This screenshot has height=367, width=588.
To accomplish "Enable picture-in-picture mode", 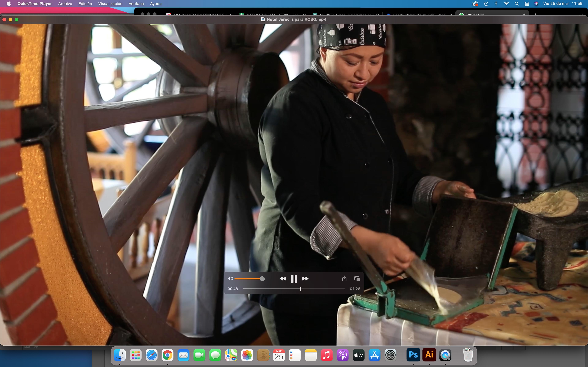I will coord(357,279).
